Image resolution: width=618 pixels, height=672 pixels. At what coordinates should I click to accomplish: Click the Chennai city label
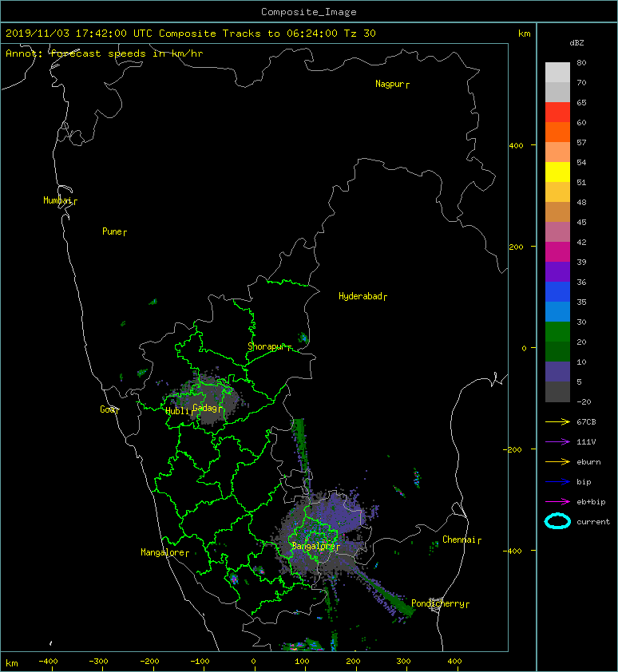[x=459, y=540]
